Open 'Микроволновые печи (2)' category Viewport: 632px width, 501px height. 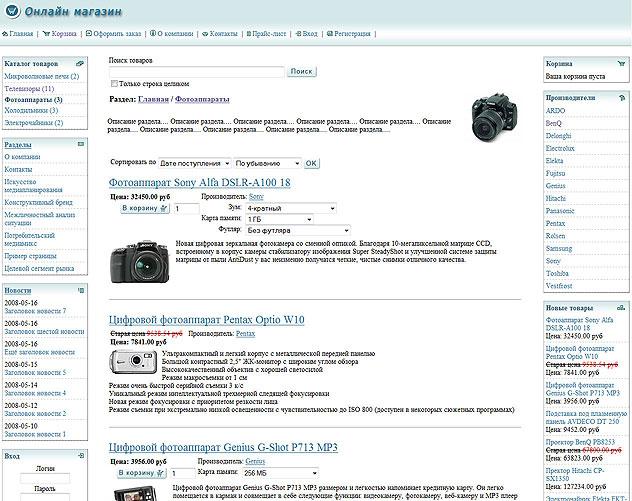[x=42, y=76]
